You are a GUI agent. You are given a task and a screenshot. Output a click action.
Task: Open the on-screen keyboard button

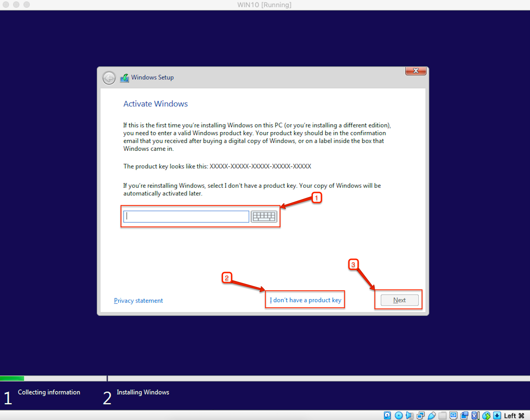click(264, 216)
